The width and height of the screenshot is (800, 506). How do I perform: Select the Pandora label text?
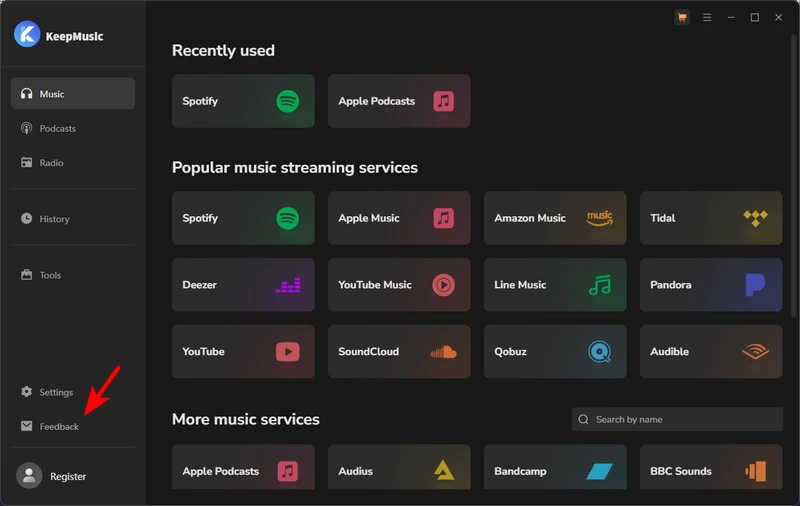click(671, 285)
